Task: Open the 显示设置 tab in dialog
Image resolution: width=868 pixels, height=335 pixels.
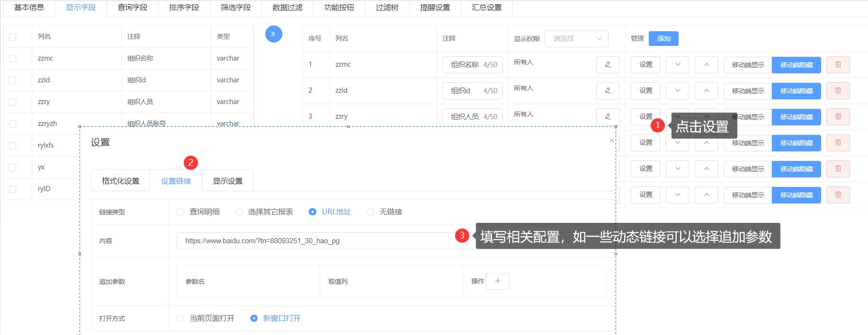Action: tap(227, 181)
